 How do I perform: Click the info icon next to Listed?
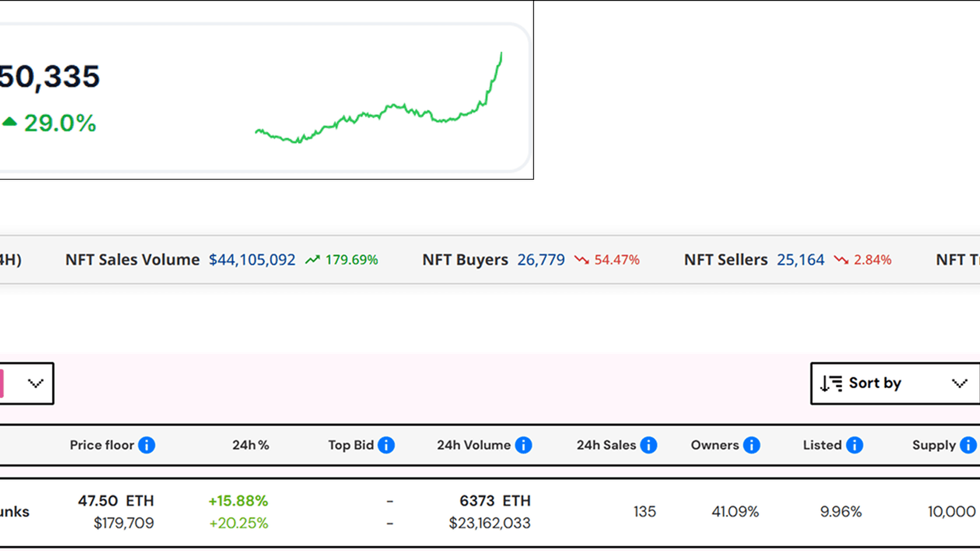point(855,445)
